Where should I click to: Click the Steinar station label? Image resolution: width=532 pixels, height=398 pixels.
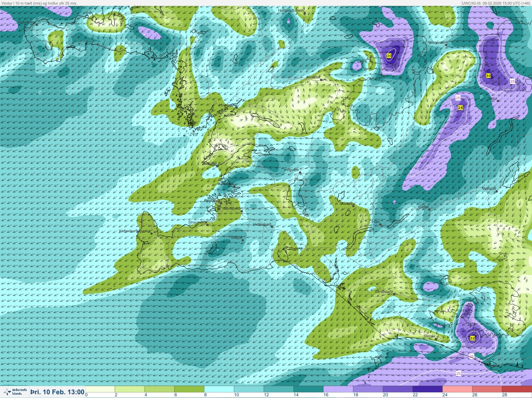click(x=429, y=336)
